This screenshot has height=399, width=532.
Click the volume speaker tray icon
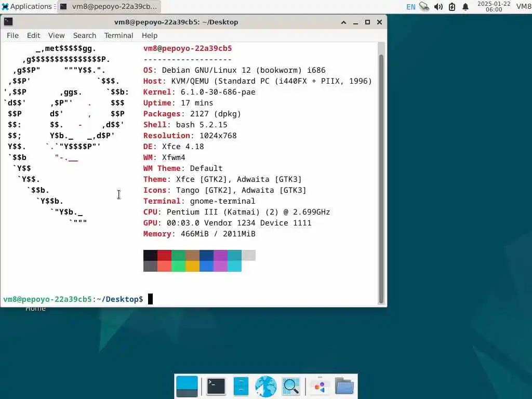438,7
